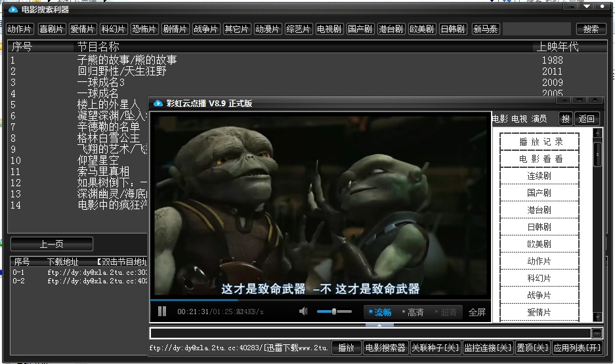The height and width of the screenshot is (364, 615).
Task: Expand panel using small up-arrow handle
Action: [379, 325]
